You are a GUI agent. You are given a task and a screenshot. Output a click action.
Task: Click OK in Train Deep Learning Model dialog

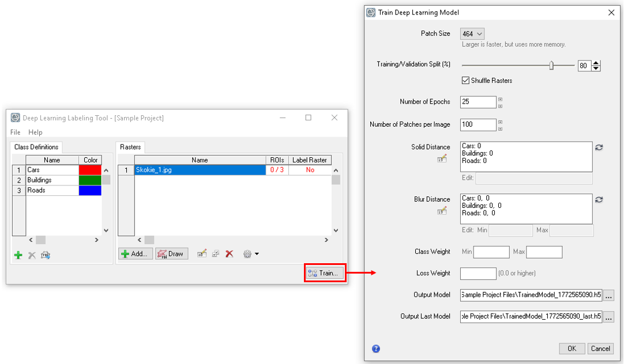tap(572, 348)
